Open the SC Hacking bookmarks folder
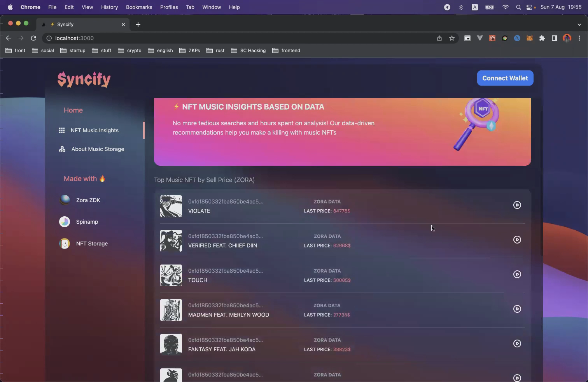This screenshot has height=382, width=588. click(248, 51)
